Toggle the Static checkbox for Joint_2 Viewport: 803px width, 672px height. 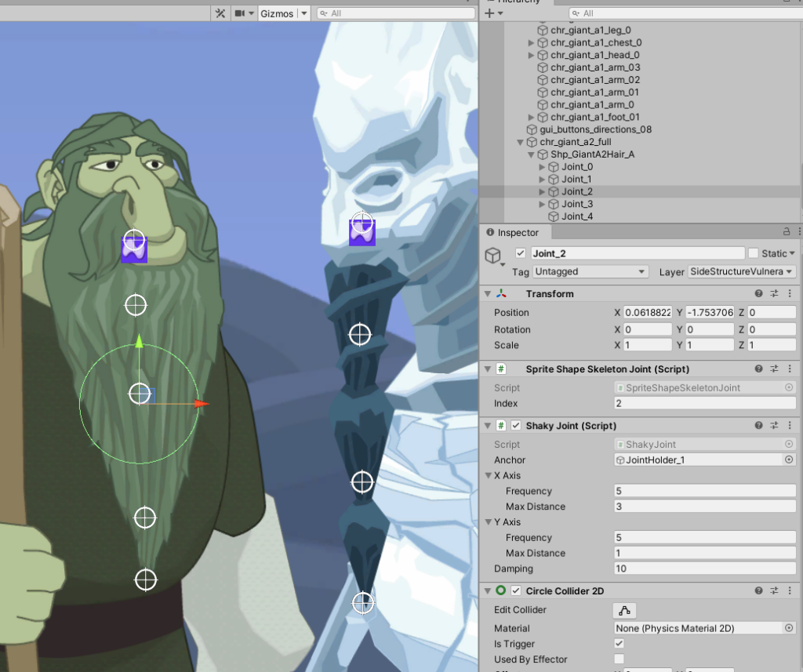click(754, 253)
